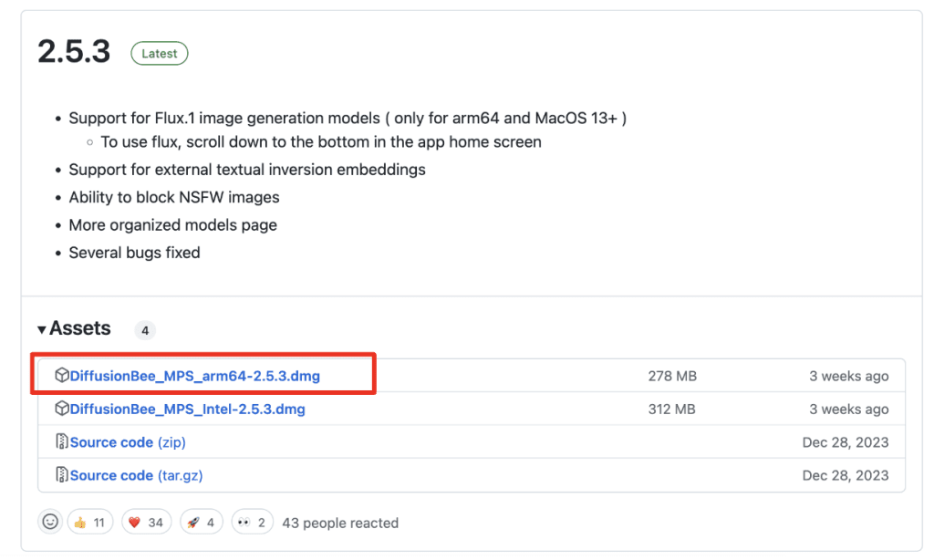Download DiffusionBee_MPS_Intel-2.5.3.dmg
This screenshot has width=934, height=560.
pyautogui.click(x=188, y=410)
